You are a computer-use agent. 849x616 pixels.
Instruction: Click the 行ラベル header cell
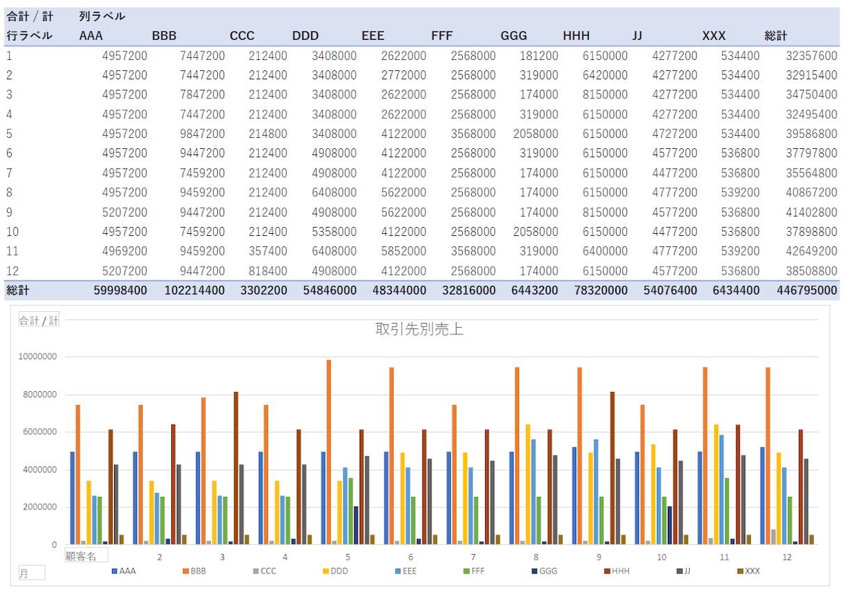point(29,35)
